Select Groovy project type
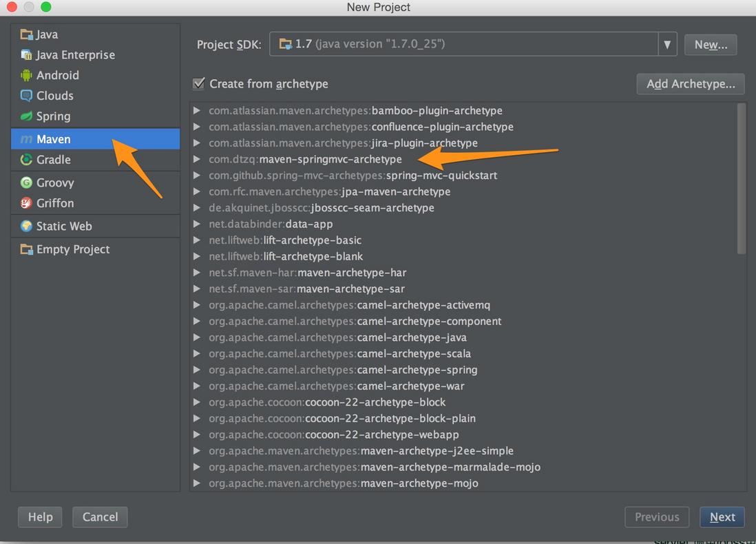The image size is (756, 544). coord(96,182)
